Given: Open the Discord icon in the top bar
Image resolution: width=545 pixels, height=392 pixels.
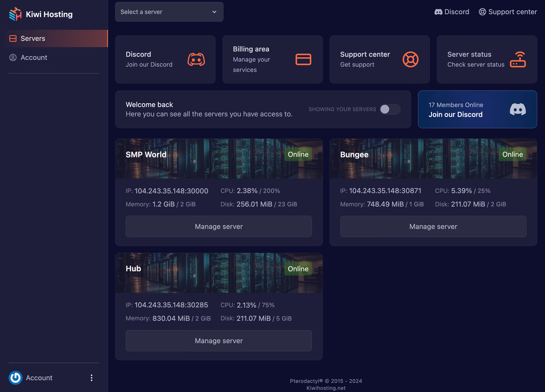Looking at the screenshot, I should tap(439, 12).
